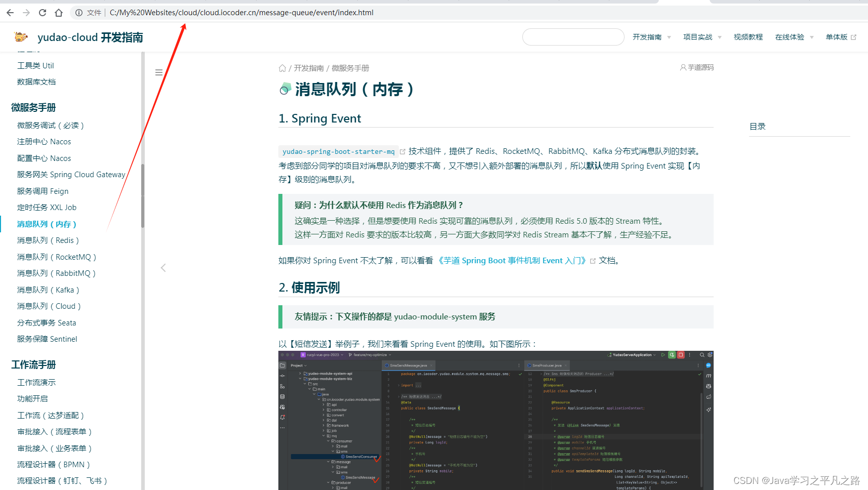Open 服务网关 Spring Cloud Gateway
The width and height of the screenshot is (868, 490).
(71, 174)
